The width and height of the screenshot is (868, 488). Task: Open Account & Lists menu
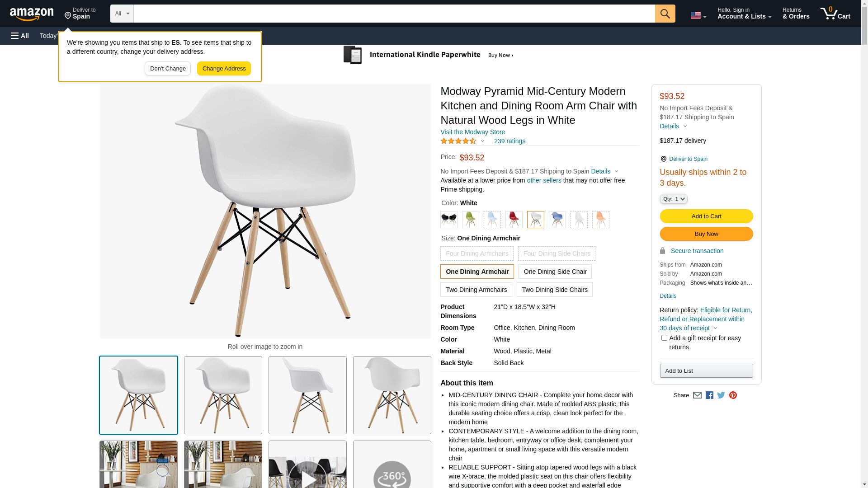(744, 14)
